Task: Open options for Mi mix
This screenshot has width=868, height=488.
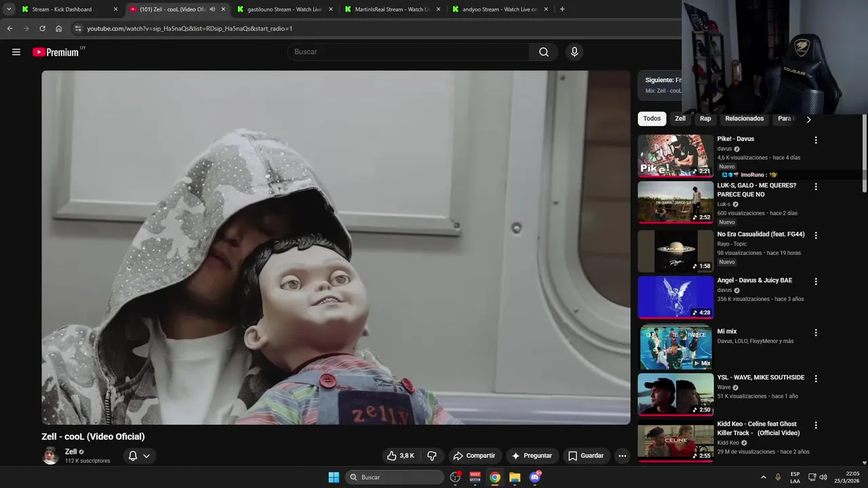Action: (x=816, y=333)
